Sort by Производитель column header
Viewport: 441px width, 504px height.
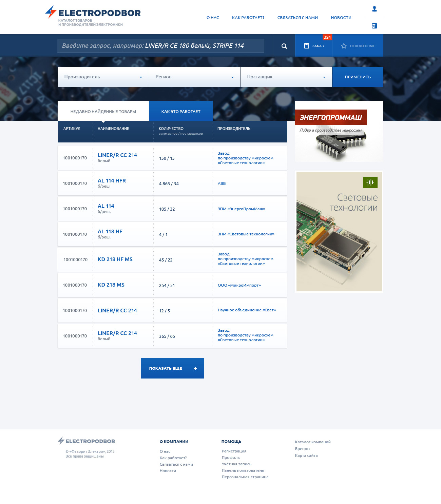tap(234, 129)
